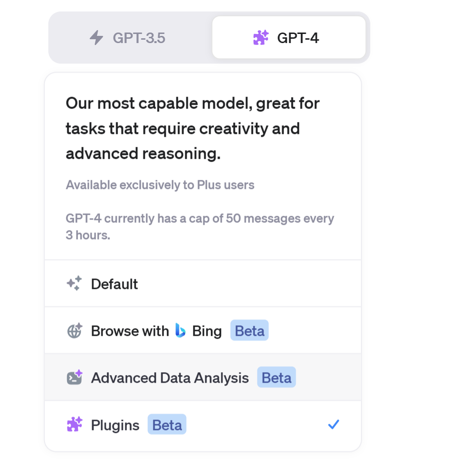Click the terminal icon for Advanced Data Analysis
The height and width of the screenshot is (465, 476).
pyautogui.click(x=74, y=377)
